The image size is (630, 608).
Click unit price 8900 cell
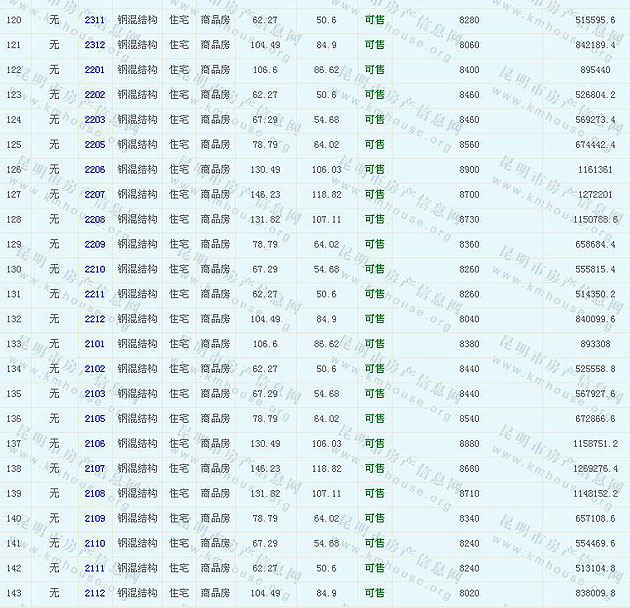click(468, 170)
